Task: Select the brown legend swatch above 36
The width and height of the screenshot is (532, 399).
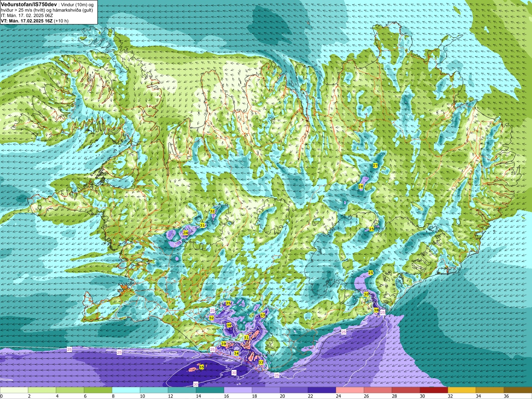Action: [x=518, y=390]
